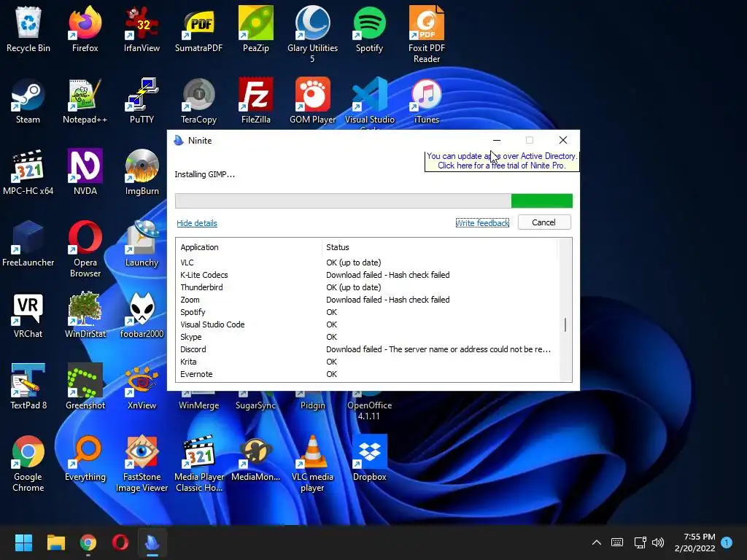Click the Ninite Pro free trial banner
Screen dimensions: 747x560
pyautogui.click(x=502, y=160)
